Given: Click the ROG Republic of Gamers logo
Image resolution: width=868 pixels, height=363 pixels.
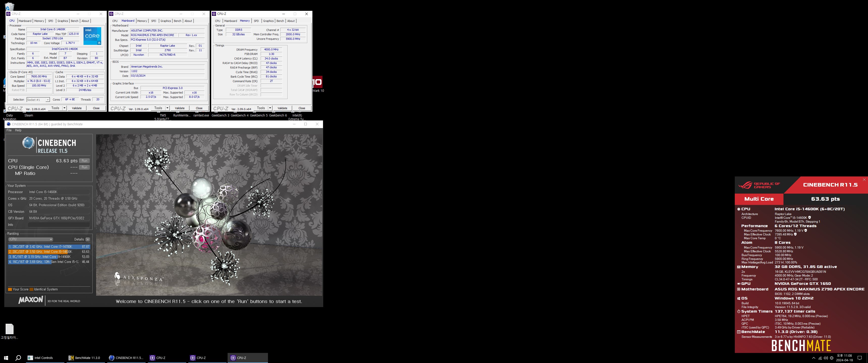Looking at the screenshot, I should click(759, 185).
